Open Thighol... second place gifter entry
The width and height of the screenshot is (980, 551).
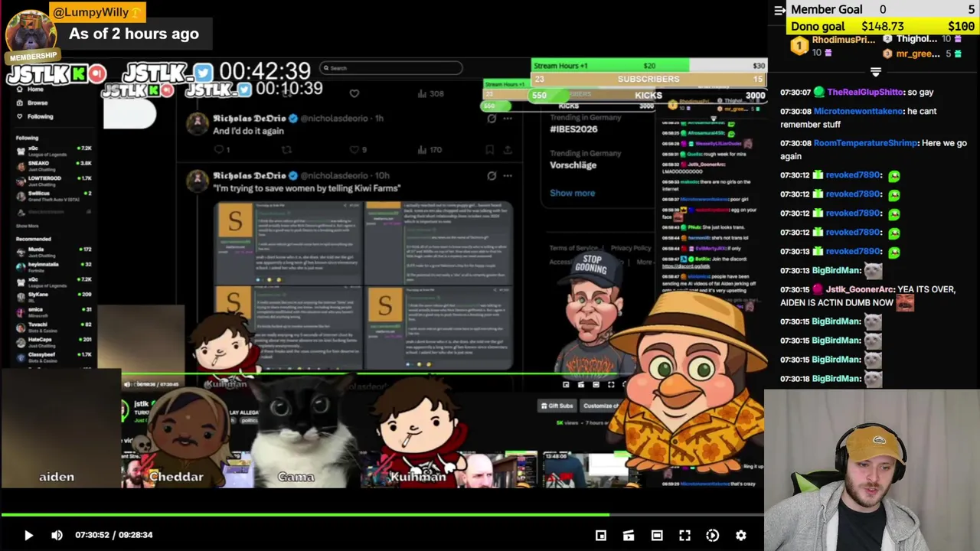coord(916,39)
